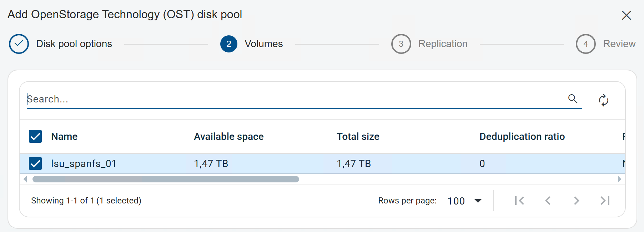Sort by the Available space column
Image resolution: width=644 pixels, height=232 pixels.
228,136
